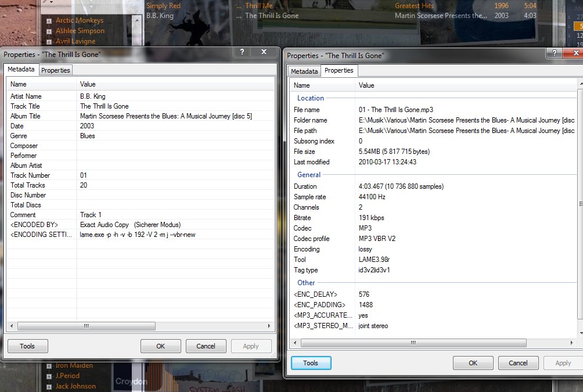583x392 pixels.
Task: Expand the Avril Lavigne tree node
Action: point(49,42)
